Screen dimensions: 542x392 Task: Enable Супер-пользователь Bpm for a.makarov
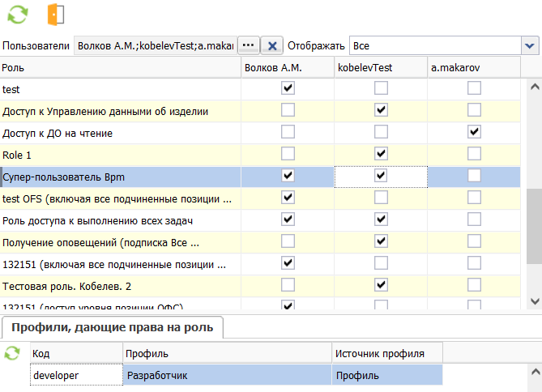(474, 175)
